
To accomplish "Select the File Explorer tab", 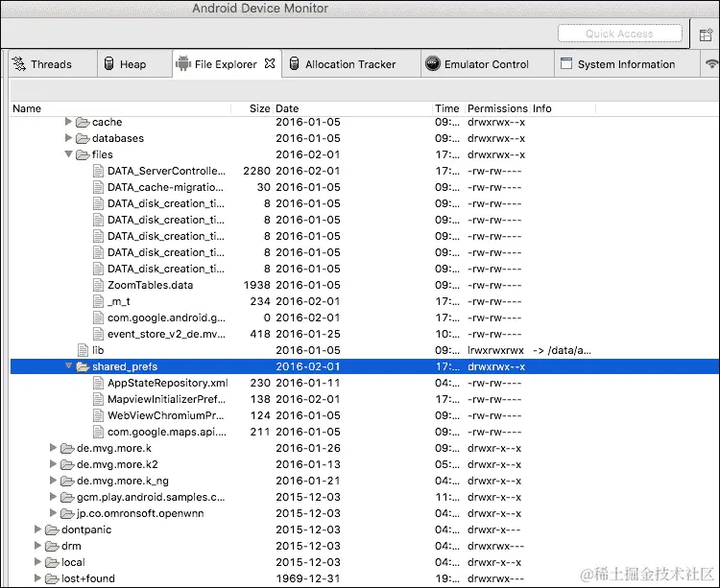I will [226, 64].
